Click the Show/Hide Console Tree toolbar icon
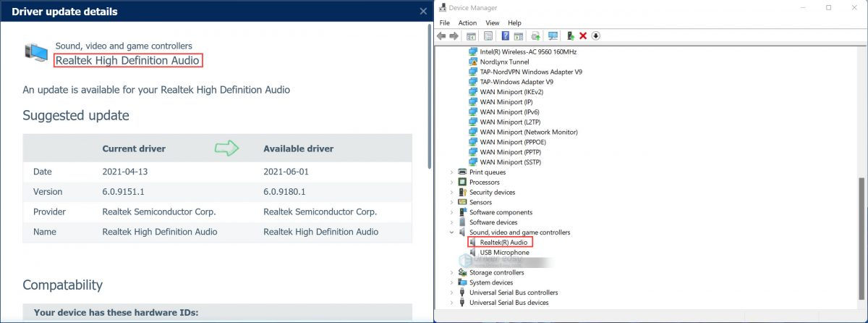 click(x=472, y=35)
